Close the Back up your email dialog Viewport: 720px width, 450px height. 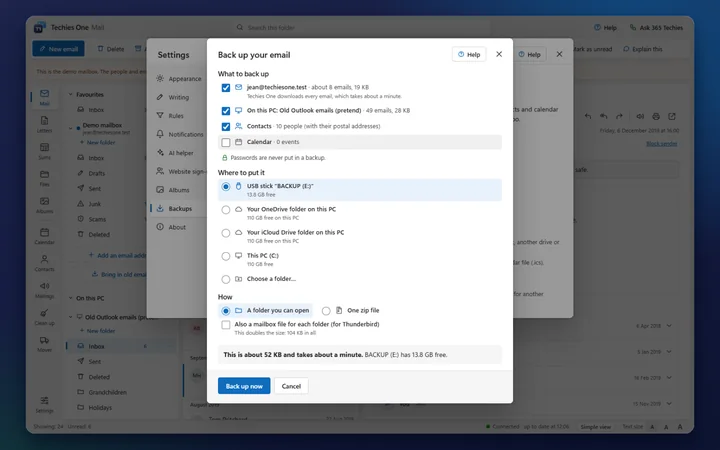click(499, 54)
